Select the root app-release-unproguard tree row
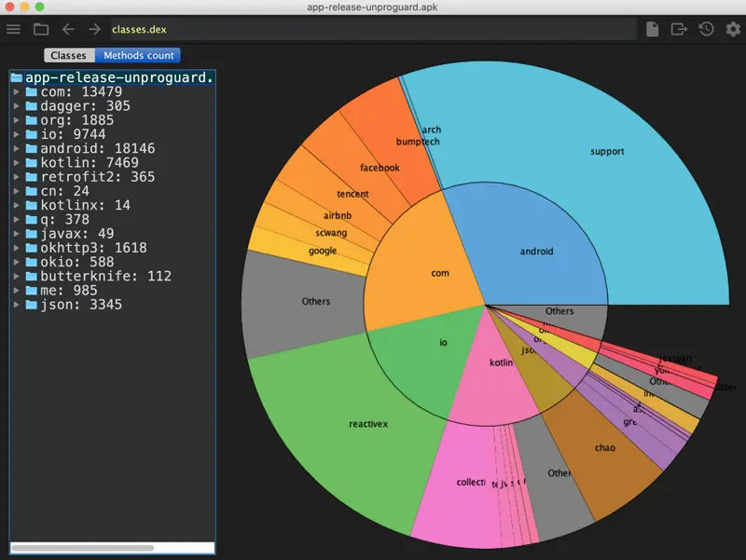This screenshot has height=560, width=746. click(x=112, y=77)
